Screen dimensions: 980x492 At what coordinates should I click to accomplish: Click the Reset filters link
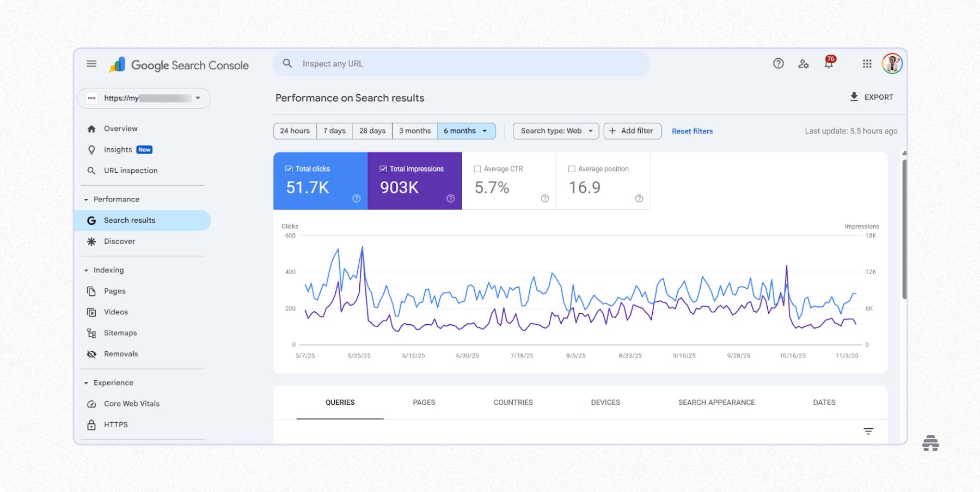click(693, 131)
